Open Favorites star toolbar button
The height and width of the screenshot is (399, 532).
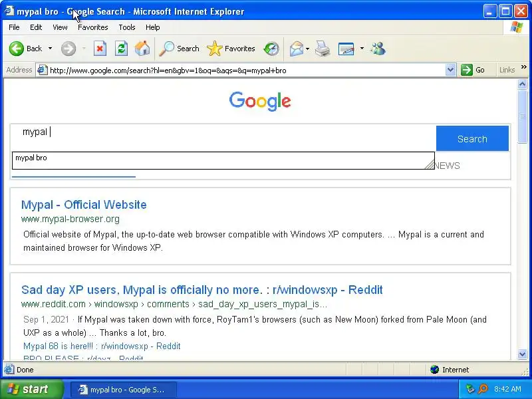(x=231, y=49)
